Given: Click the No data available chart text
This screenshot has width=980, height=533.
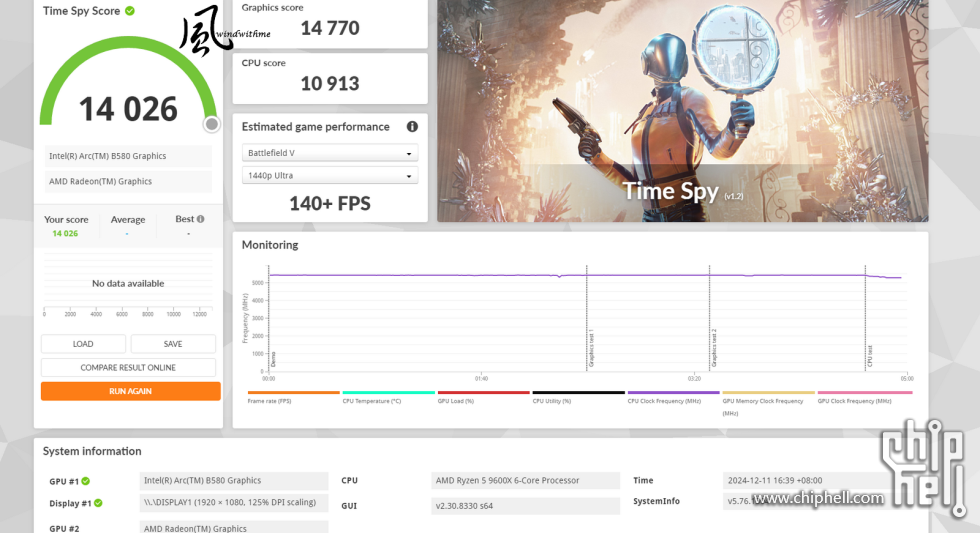Looking at the screenshot, I should click(x=128, y=284).
